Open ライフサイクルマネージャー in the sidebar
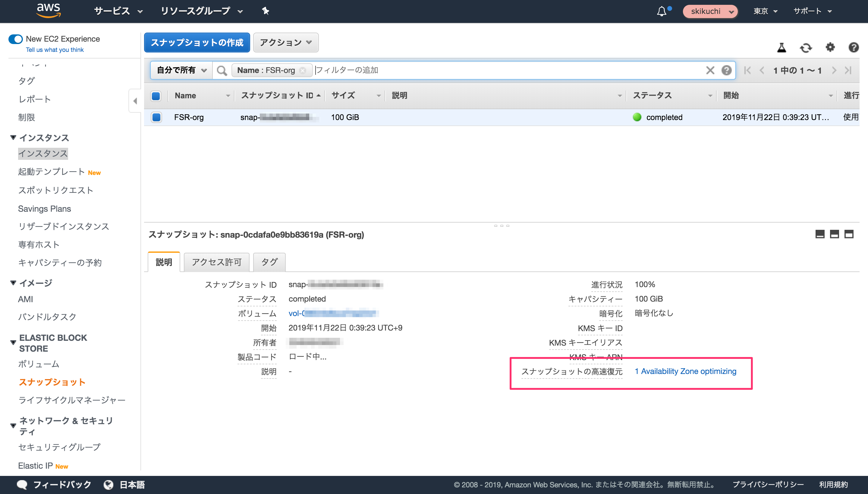Viewport: 868px width, 494px height. tap(72, 401)
